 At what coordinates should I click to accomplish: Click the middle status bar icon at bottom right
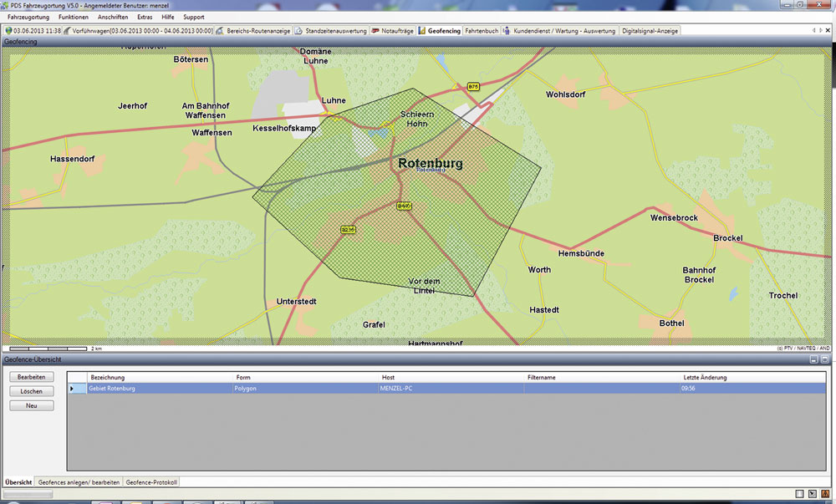coord(812,494)
